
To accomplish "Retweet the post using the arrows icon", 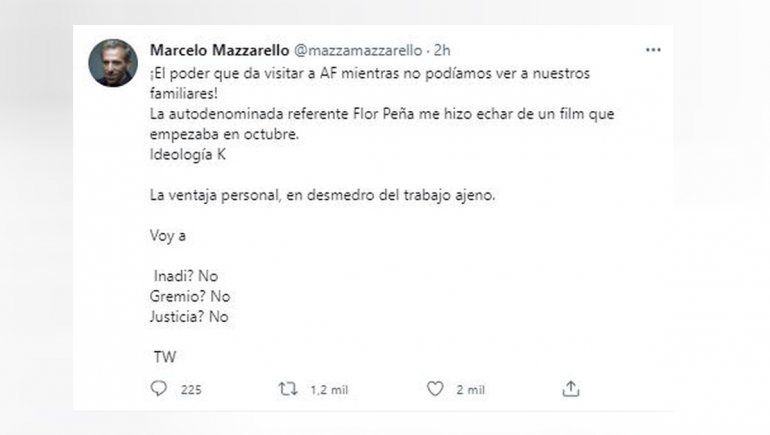I will 286,389.
